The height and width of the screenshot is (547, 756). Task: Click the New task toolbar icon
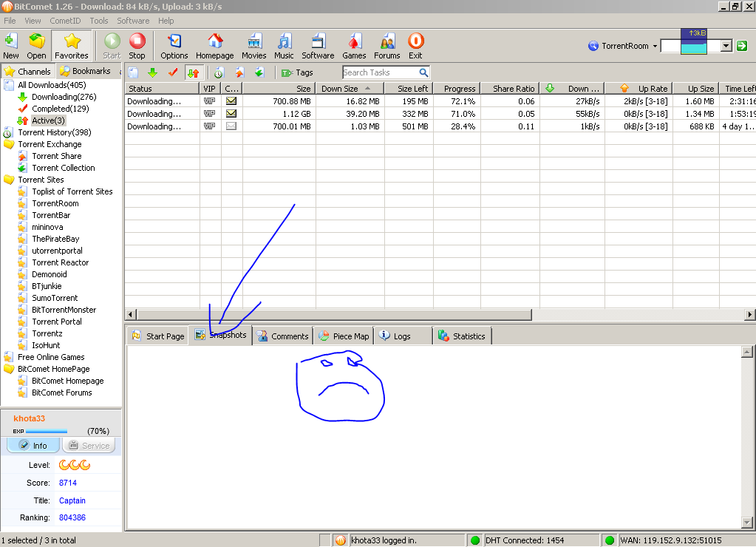(x=10, y=46)
